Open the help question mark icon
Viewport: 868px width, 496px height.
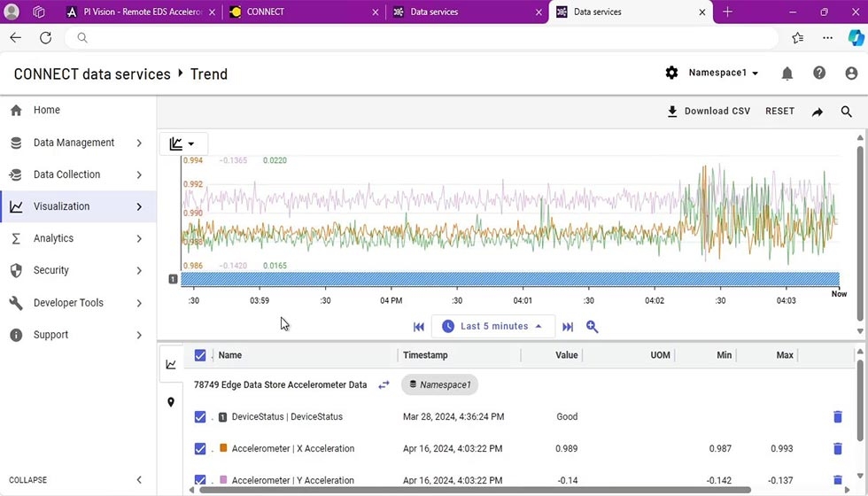[x=819, y=74]
